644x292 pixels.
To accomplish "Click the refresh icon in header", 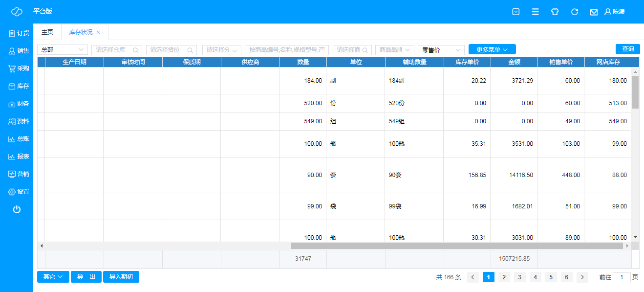I will [x=575, y=12].
